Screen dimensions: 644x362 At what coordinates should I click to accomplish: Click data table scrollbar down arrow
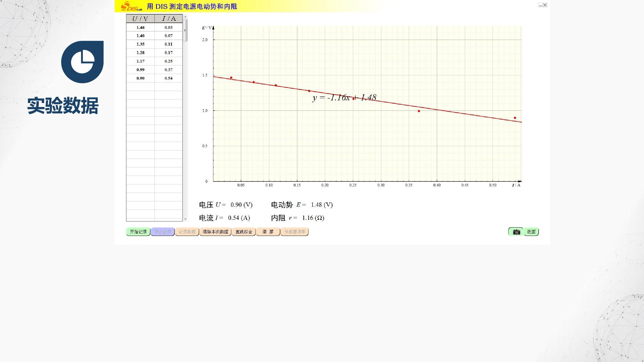(185, 219)
